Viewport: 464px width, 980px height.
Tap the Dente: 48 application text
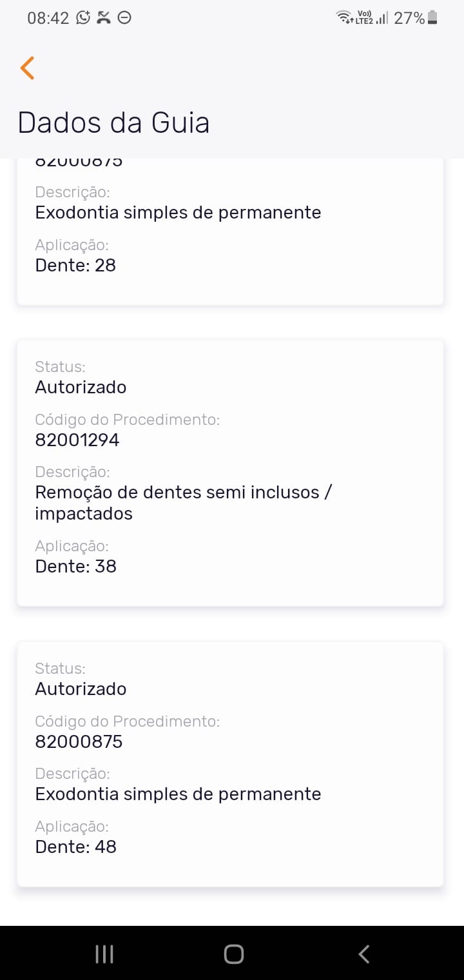[x=75, y=846]
